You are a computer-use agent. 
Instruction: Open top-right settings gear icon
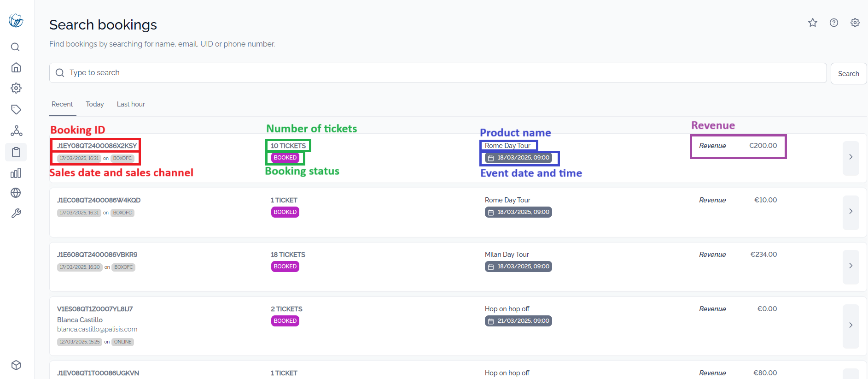click(855, 23)
